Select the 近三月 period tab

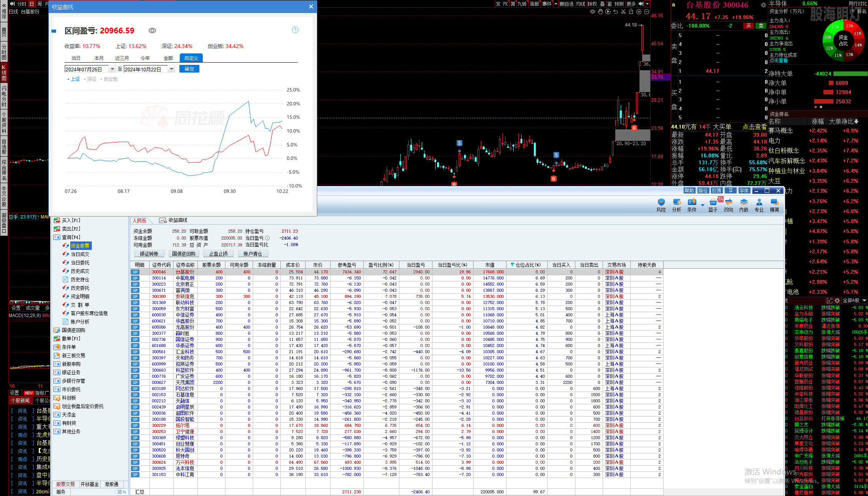pos(122,58)
